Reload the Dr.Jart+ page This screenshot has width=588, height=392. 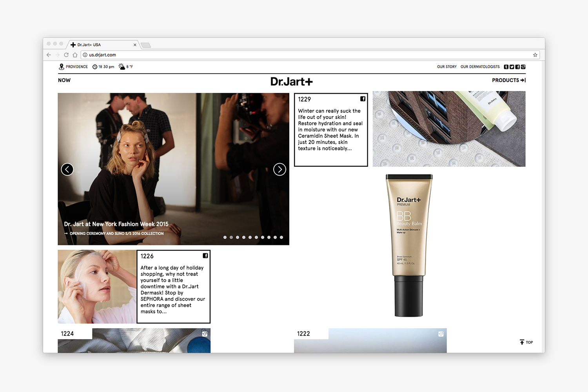pyautogui.click(x=66, y=55)
